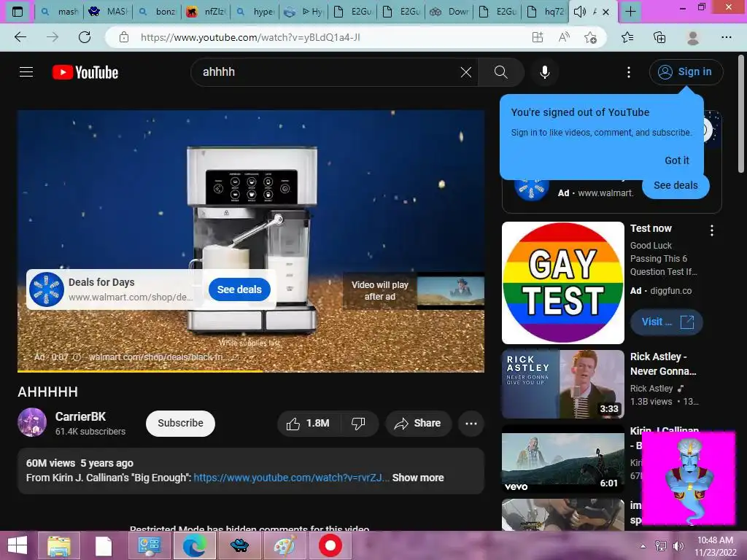Switch to the hyper search tab
Viewport: 747px width, 560px height.
(x=256, y=12)
